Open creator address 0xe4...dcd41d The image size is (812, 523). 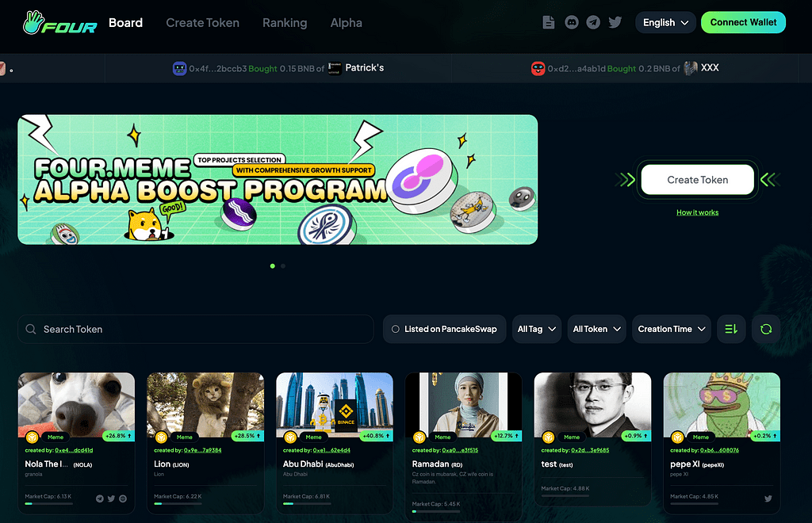pos(74,450)
